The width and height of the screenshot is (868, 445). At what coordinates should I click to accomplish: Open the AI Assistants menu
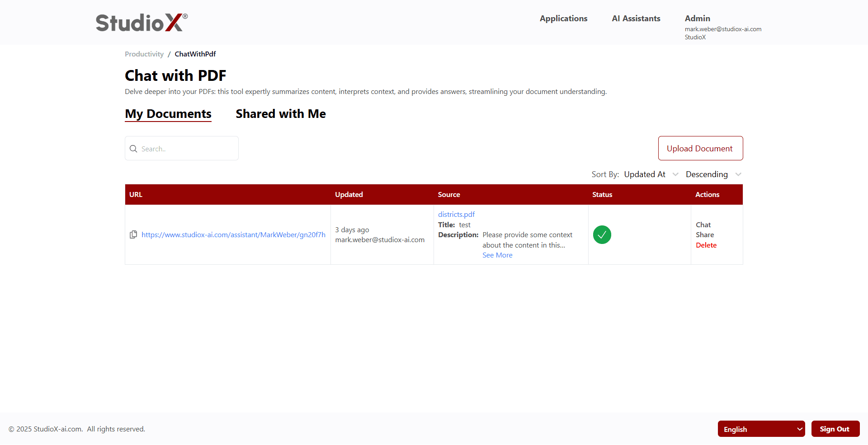coord(636,19)
